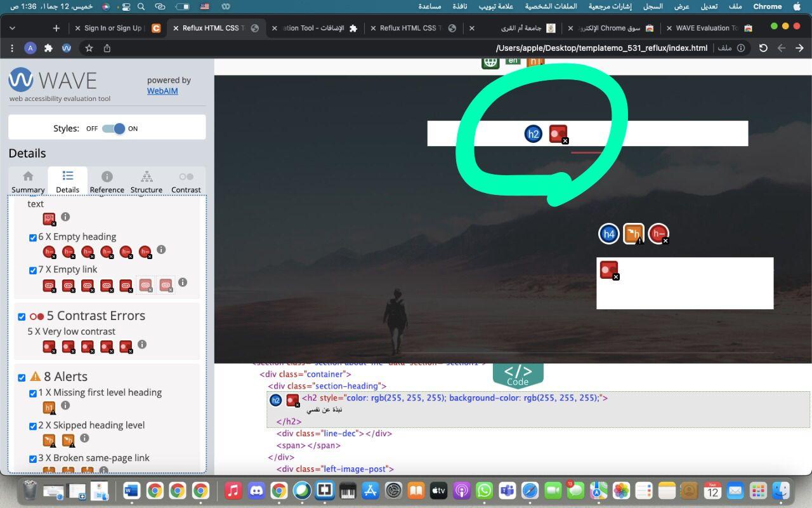Open the Chrome tab search dropdown chevron
Image resolution: width=812 pixels, height=508 pixels.
(12, 28)
